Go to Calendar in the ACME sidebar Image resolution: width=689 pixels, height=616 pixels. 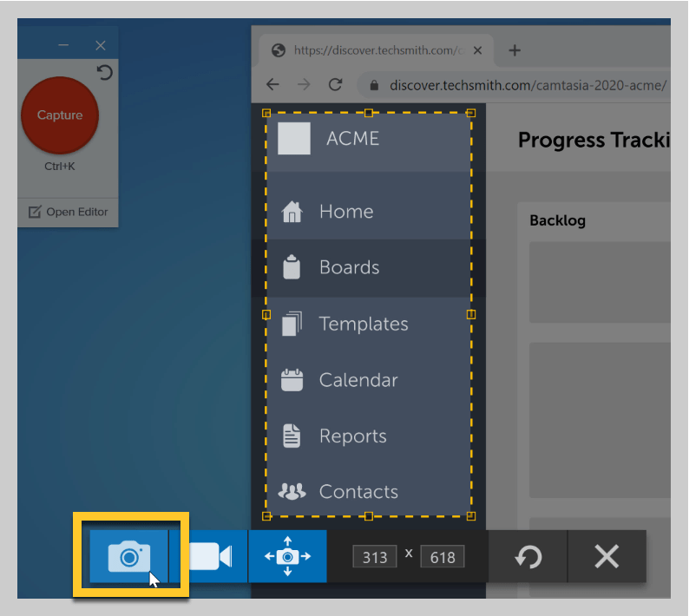pos(368,380)
